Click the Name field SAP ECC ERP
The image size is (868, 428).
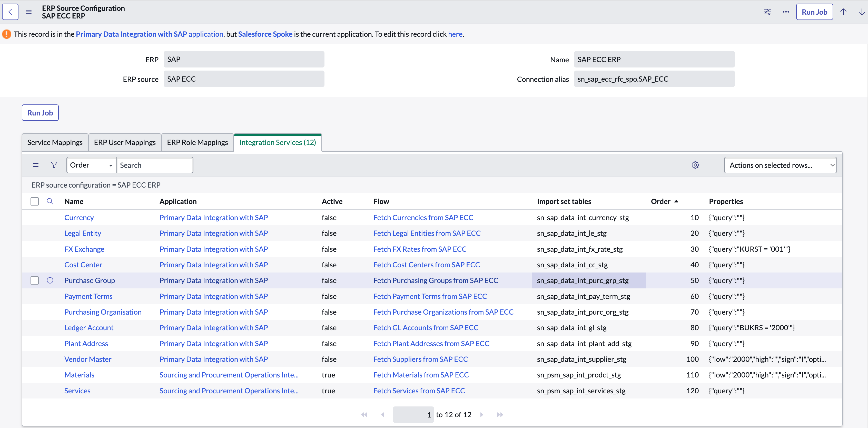pyautogui.click(x=654, y=59)
